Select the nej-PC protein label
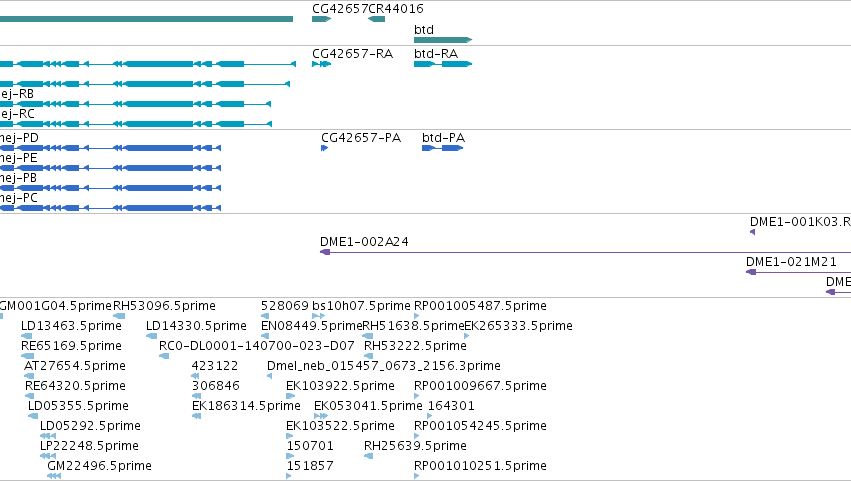 click(18, 198)
